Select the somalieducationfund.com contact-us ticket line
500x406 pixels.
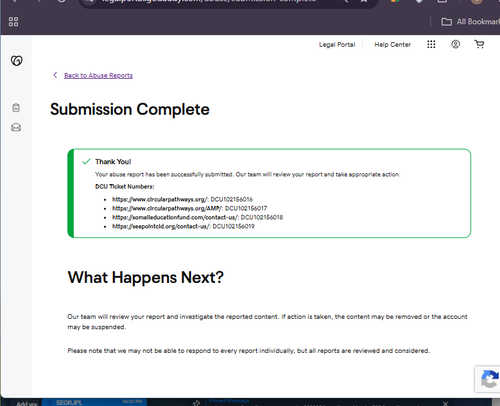197,217
